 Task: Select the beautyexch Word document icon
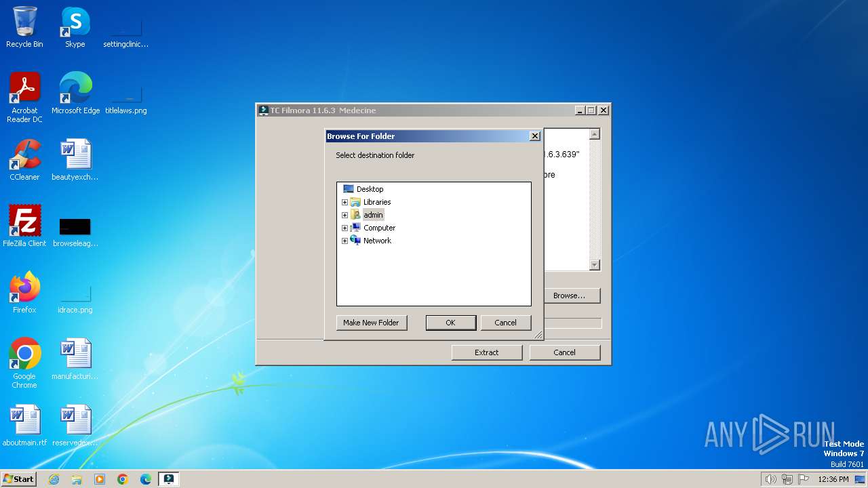(x=75, y=160)
